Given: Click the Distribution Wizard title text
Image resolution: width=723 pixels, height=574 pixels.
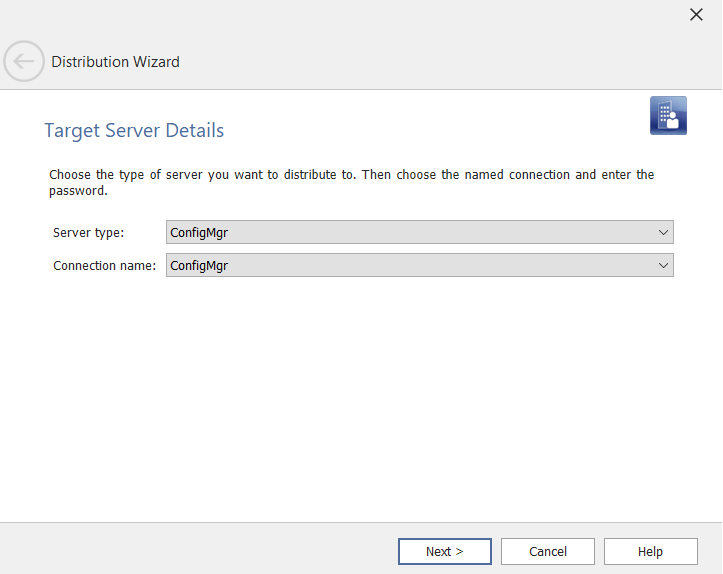Looking at the screenshot, I should point(116,62).
